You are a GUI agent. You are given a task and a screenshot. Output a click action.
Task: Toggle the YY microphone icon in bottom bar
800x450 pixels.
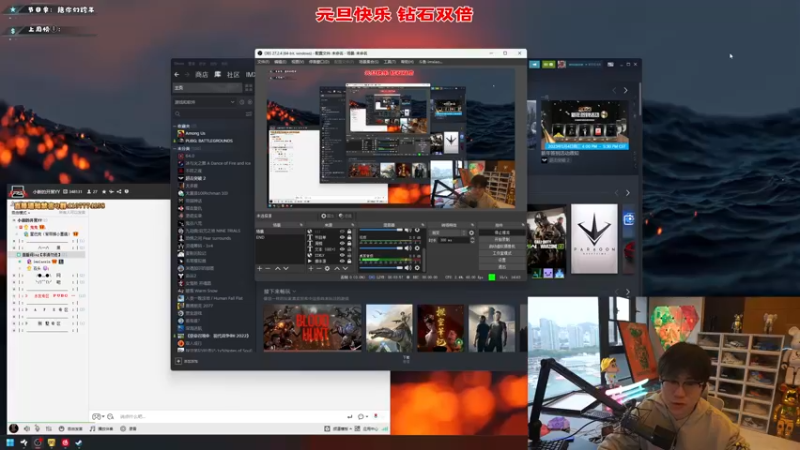[x=37, y=429]
